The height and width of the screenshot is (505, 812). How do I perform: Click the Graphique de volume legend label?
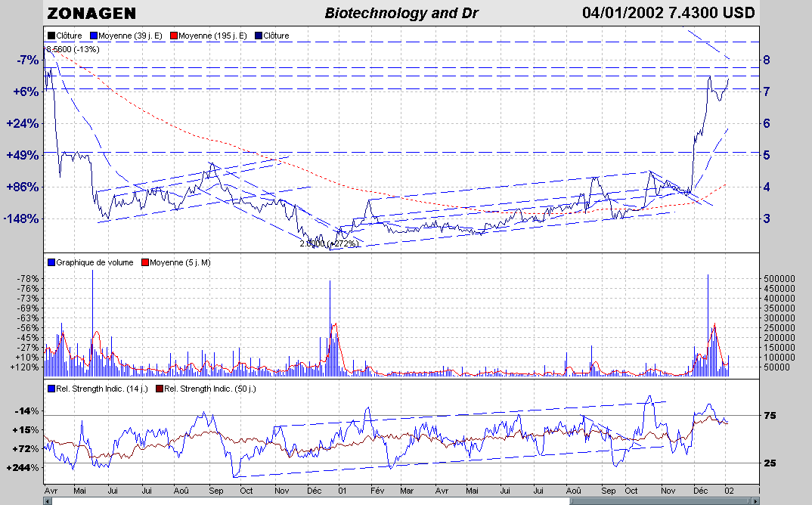(95, 262)
